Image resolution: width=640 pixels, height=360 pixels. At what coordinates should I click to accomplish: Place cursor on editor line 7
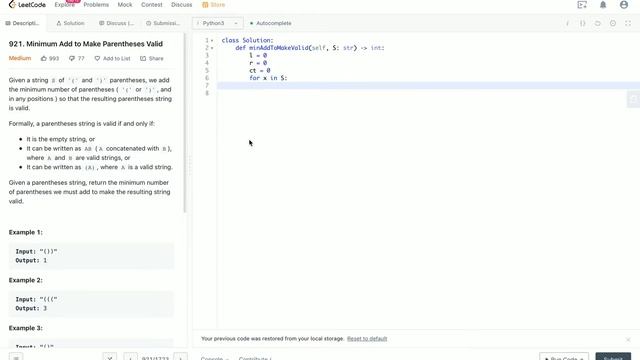(429, 85)
